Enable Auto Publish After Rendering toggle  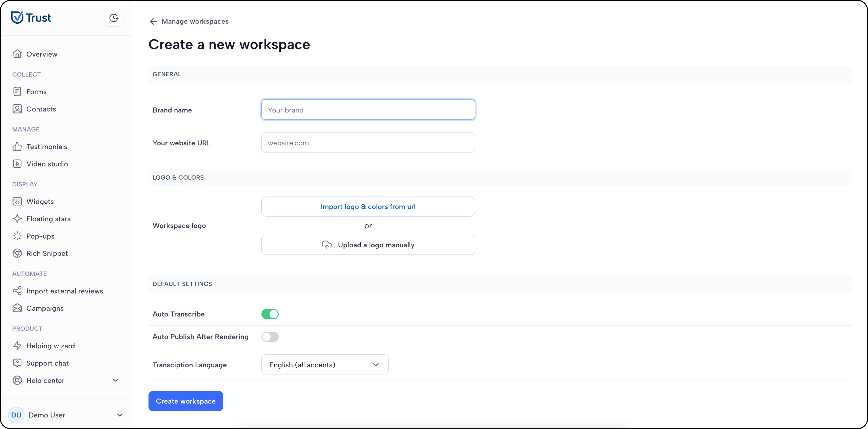(270, 337)
